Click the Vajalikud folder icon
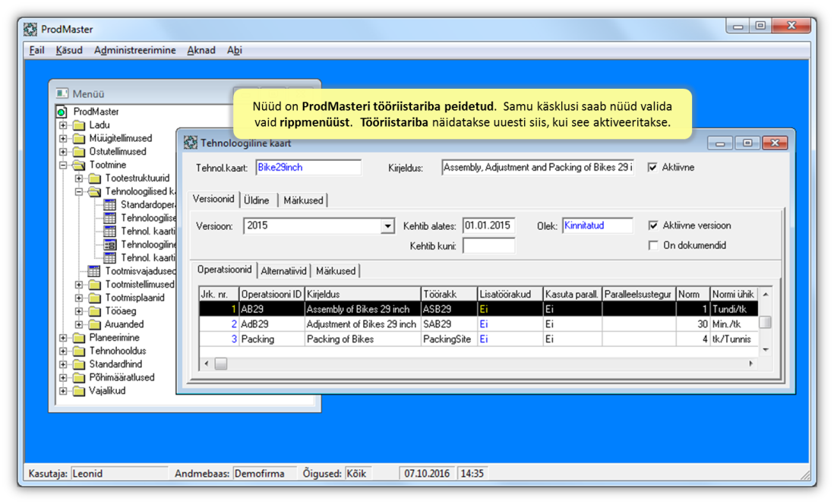834x504 pixels. 79,391
